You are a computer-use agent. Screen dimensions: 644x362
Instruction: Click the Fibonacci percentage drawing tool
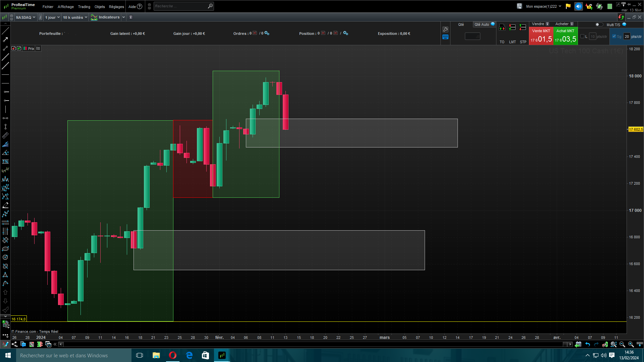tap(5, 162)
